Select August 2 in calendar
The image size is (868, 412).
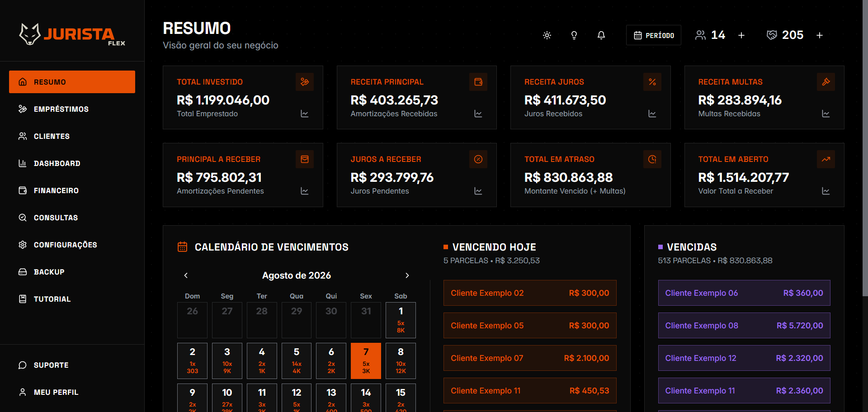[192, 361]
